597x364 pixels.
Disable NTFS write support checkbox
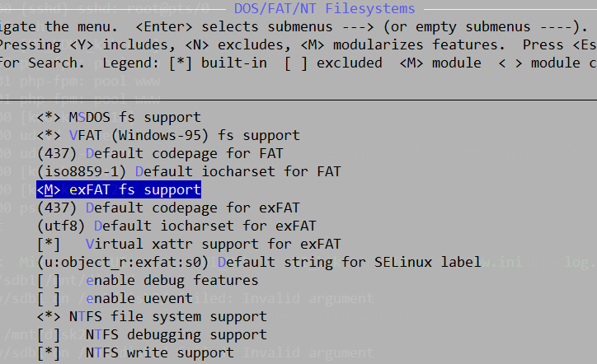(49, 353)
